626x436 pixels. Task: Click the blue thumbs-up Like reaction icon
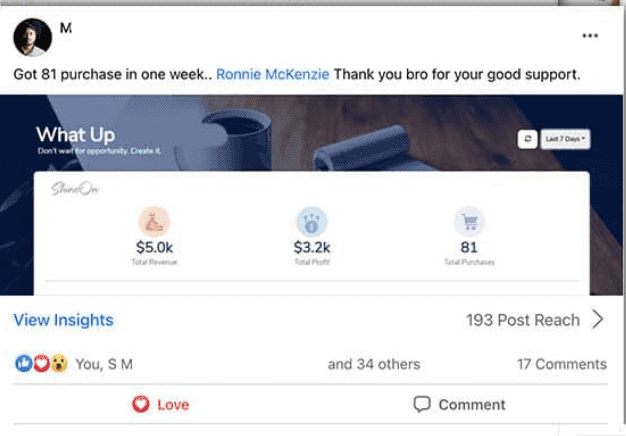(22, 364)
